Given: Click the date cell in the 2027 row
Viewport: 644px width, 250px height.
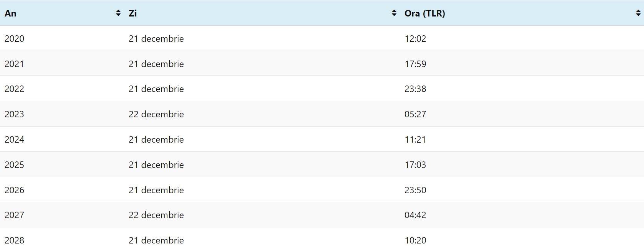Looking at the screenshot, I should click(156, 215).
